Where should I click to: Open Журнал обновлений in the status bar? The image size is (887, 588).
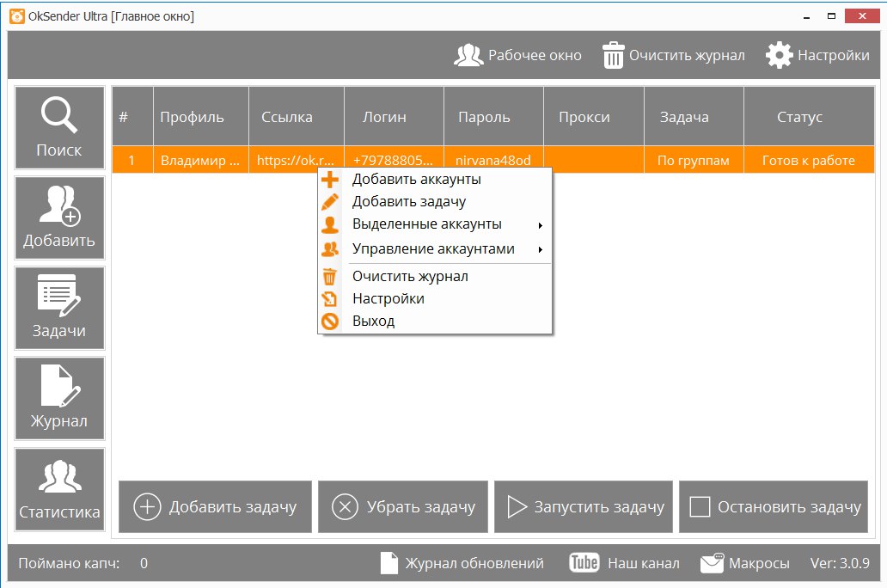(462, 563)
